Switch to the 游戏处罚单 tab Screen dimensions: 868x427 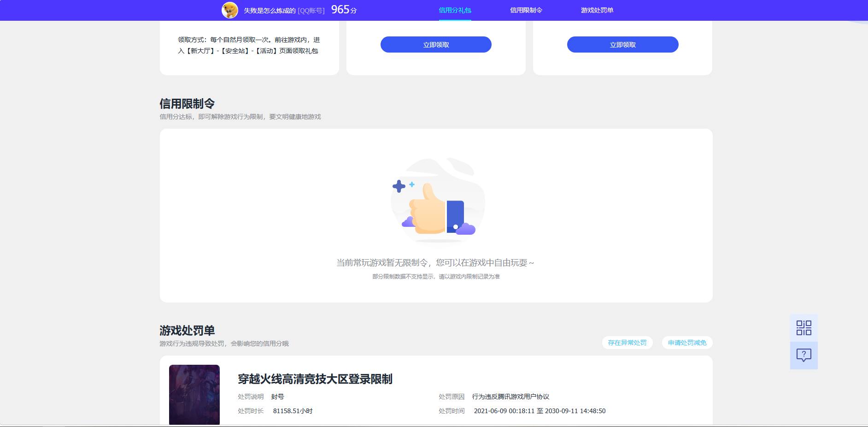pyautogui.click(x=597, y=10)
